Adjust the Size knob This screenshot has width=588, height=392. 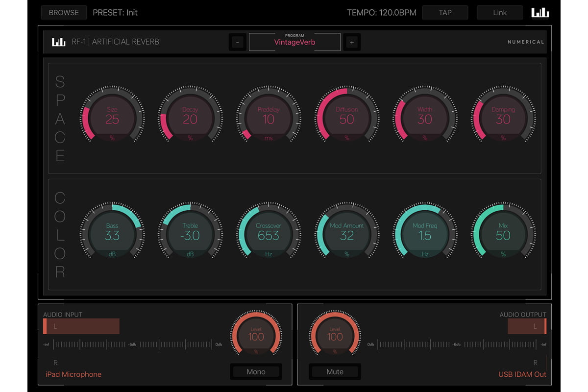pos(112,116)
